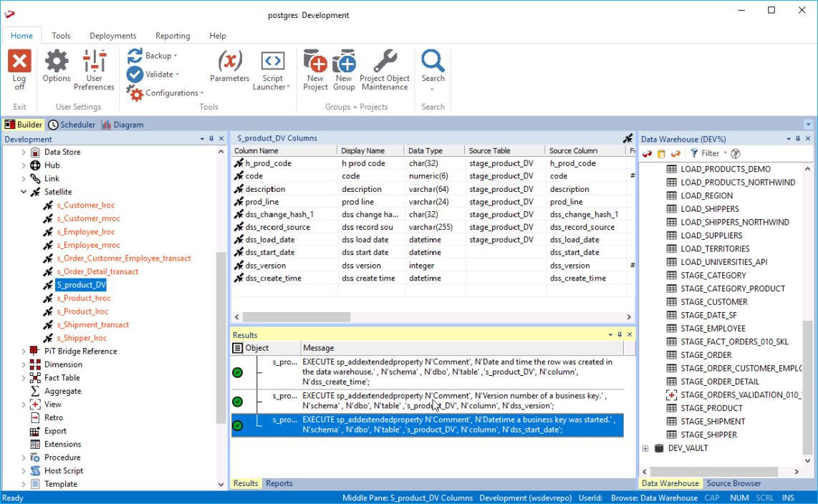Open User Preferences in ribbon
This screenshot has height=504, width=818.
(x=94, y=63)
